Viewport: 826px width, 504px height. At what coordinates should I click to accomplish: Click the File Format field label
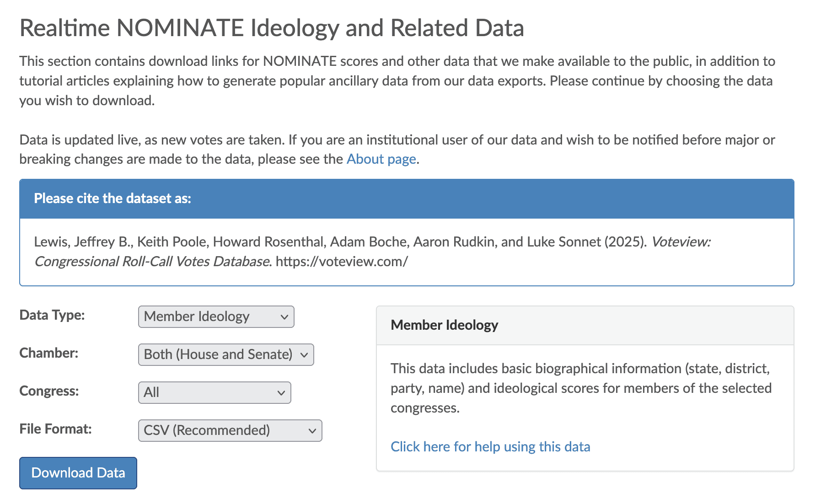click(x=55, y=429)
